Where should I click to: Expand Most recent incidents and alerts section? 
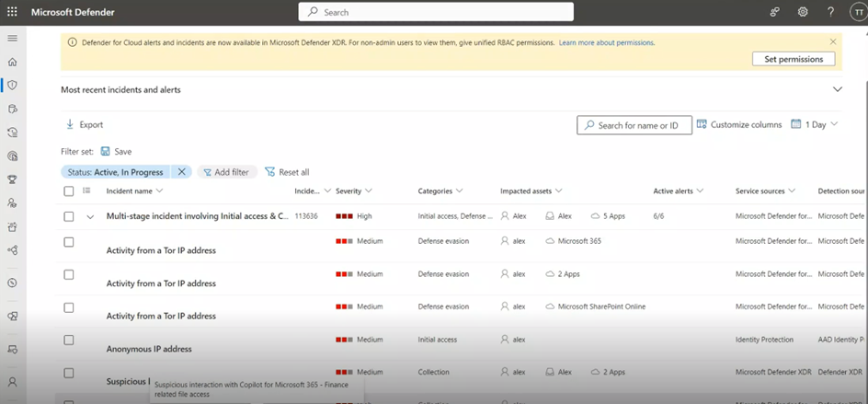pos(838,89)
